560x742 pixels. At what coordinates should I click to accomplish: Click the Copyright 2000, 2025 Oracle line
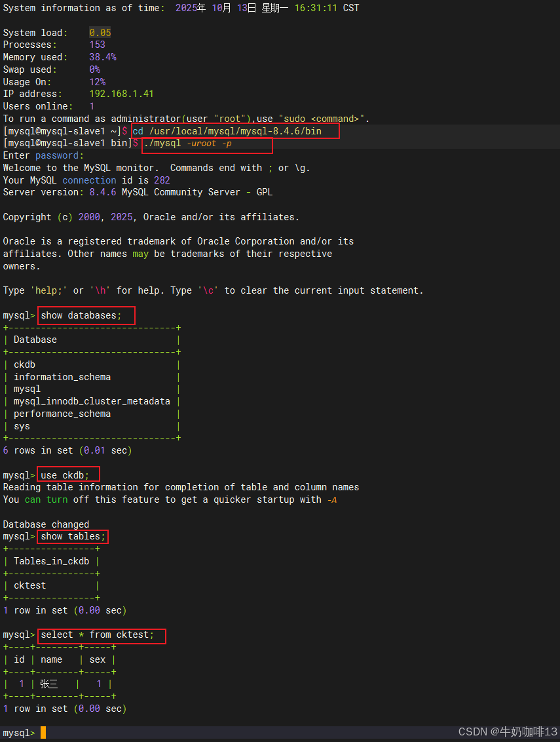(151, 217)
